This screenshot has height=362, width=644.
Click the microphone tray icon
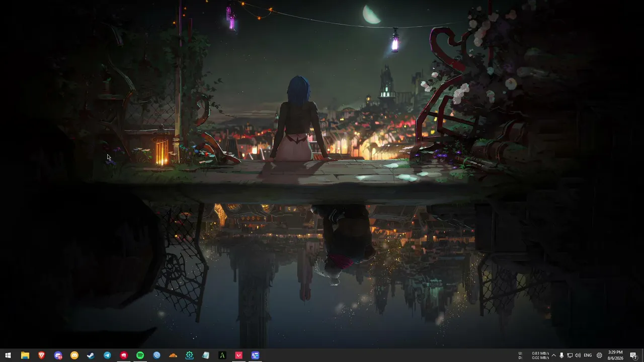[x=561, y=355]
